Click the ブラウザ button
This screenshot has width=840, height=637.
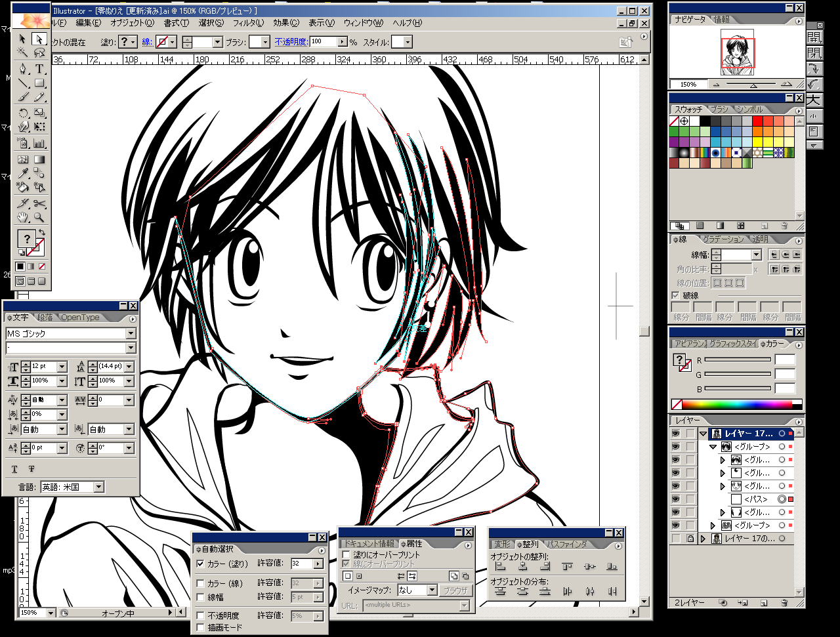point(455,590)
